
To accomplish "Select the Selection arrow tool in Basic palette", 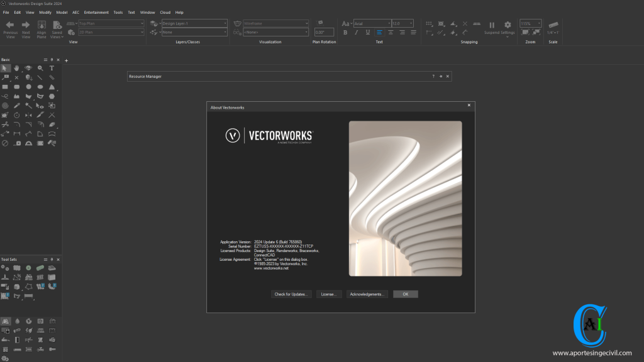I will click(5, 68).
